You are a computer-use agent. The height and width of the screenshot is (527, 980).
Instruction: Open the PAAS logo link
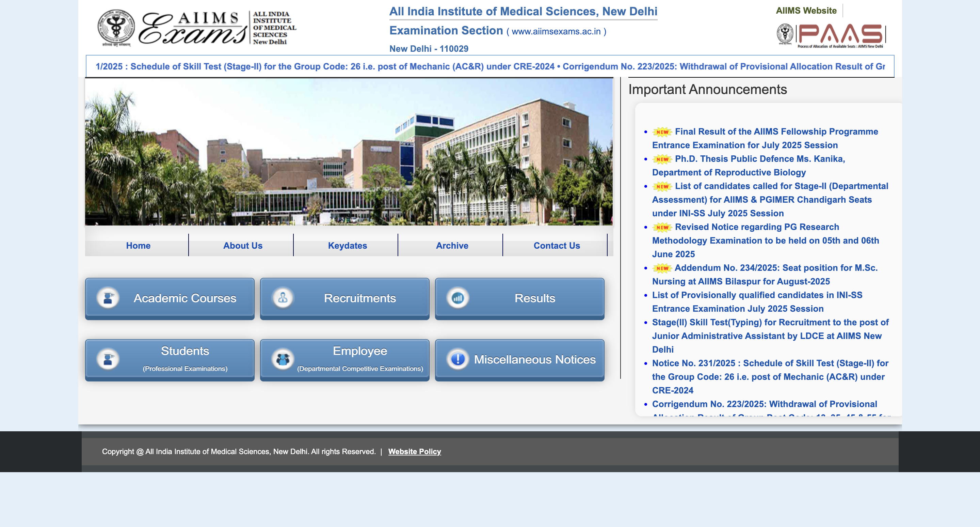831,35
